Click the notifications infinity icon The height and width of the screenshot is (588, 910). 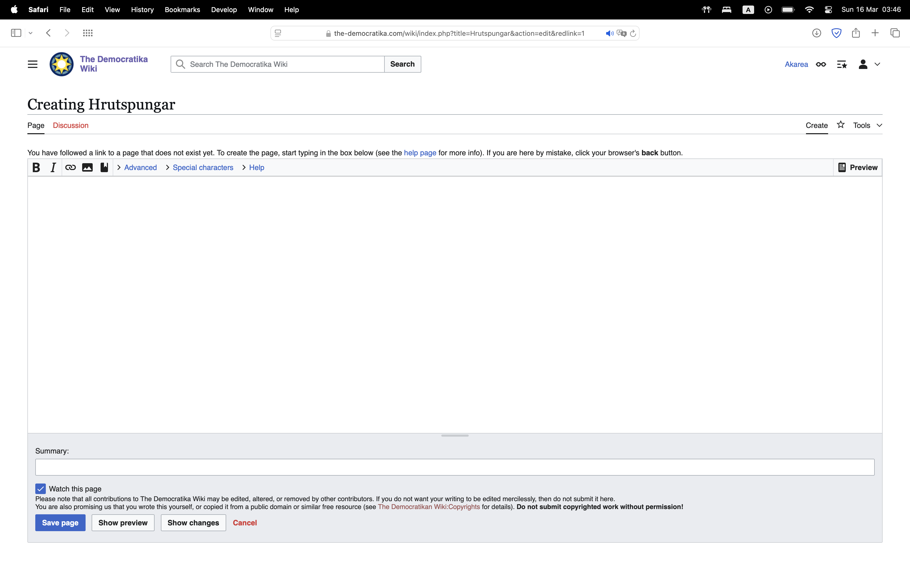[x=821, y=64]
